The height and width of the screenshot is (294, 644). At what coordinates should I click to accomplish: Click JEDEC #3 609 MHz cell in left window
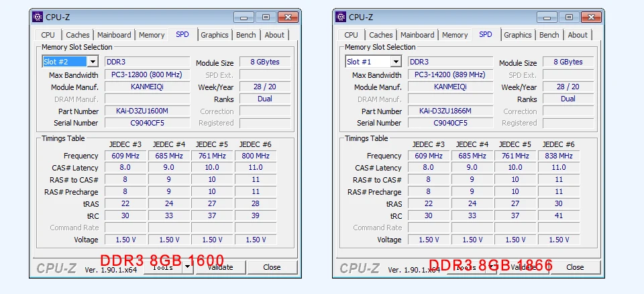click(x=125, y=156)
